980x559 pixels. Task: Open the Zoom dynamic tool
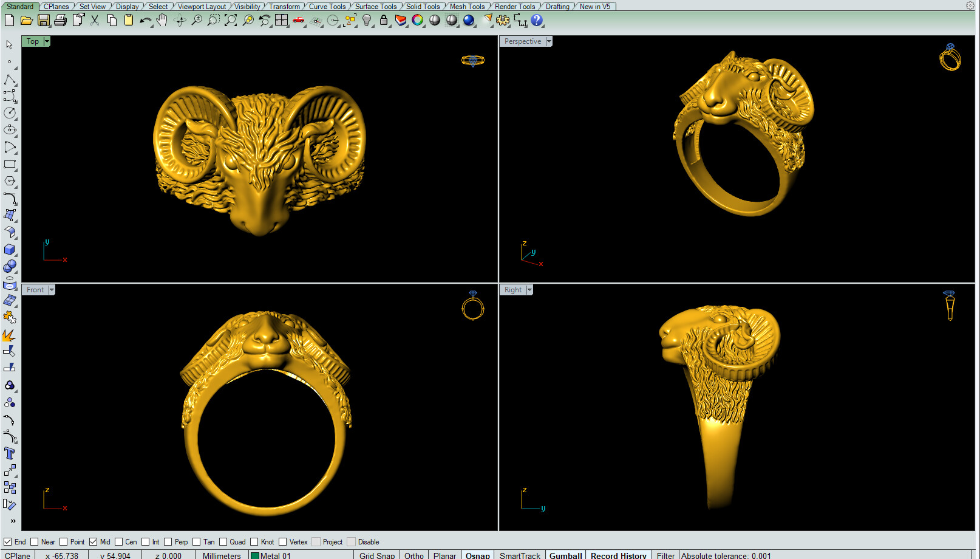pyautogui.click(x=197, y=20)
